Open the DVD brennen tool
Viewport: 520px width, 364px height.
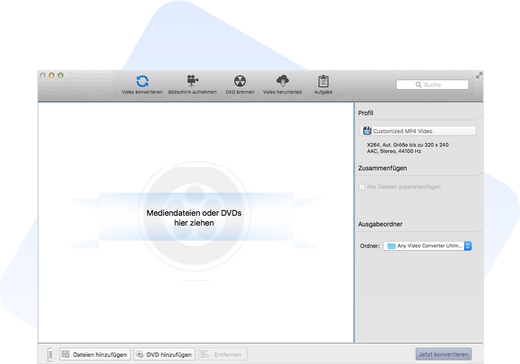point(240,84)
